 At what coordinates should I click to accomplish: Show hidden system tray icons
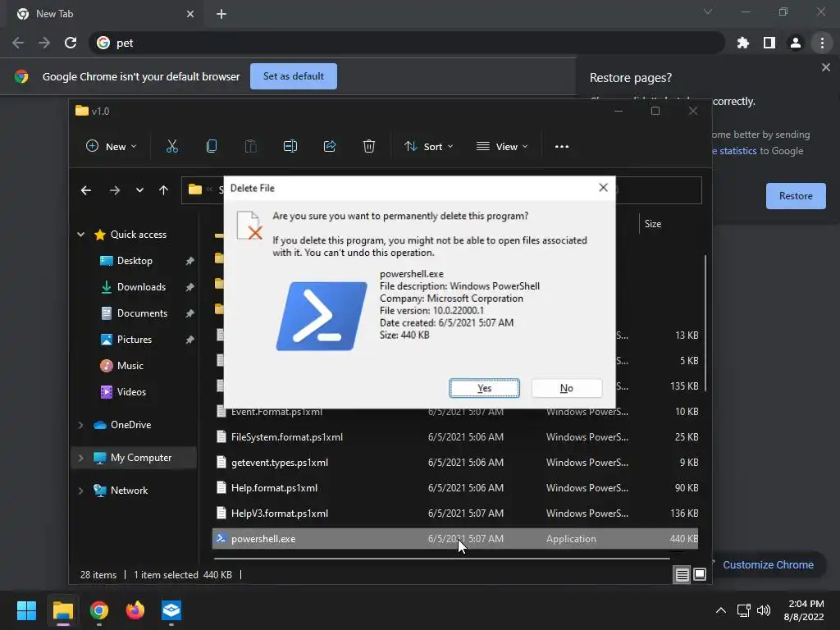[x=721, y=610]
